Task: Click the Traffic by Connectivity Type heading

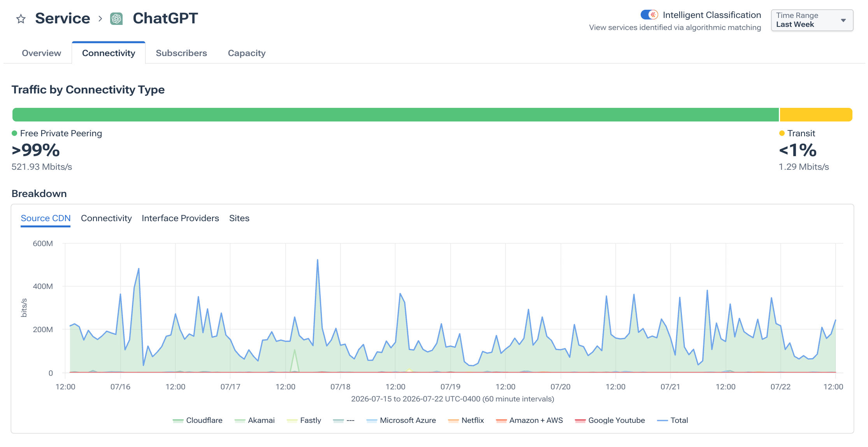Action: [x=88, y=90]
